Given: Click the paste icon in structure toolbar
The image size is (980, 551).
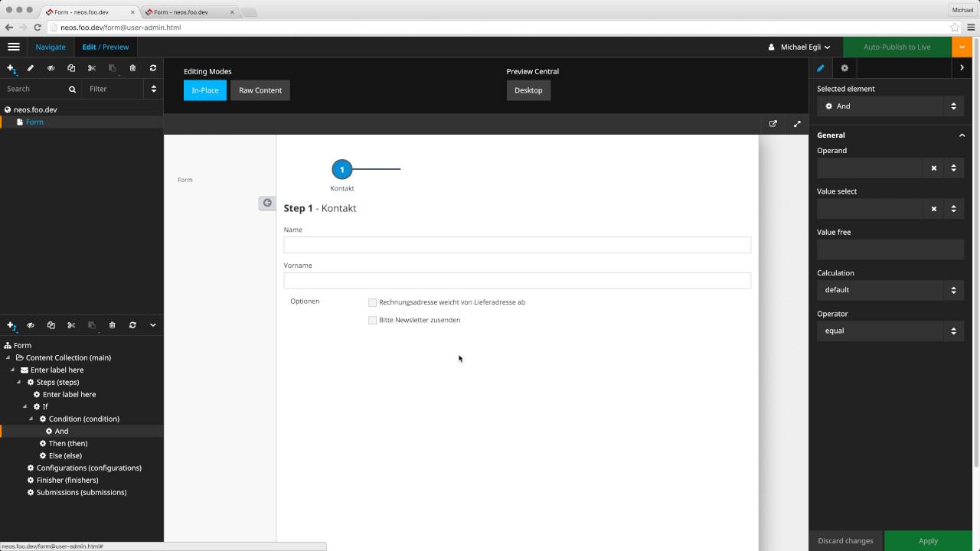Looking at the screenshot, I should point(92,325).
